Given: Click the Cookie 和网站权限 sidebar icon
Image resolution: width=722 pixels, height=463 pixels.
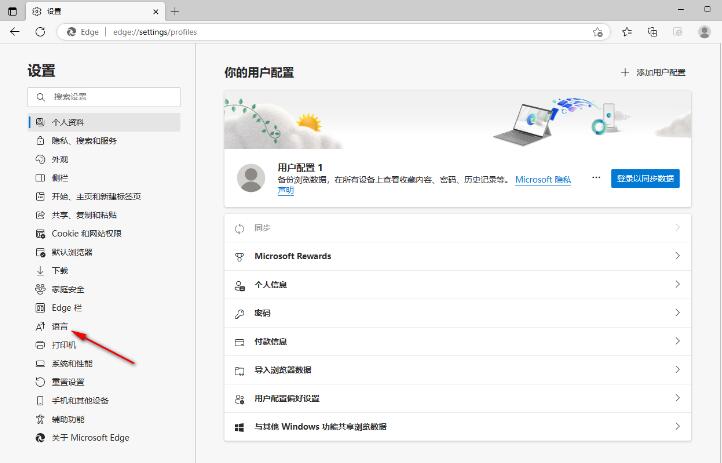Looking at the screenshot, I should (x=41, y=233).
